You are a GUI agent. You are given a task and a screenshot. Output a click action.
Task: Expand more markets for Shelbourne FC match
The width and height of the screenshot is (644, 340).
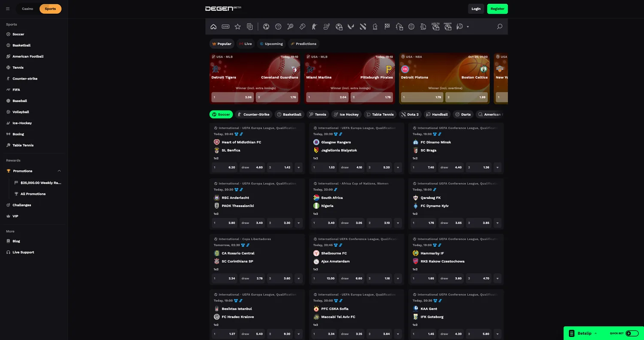(x=398, y=279)
